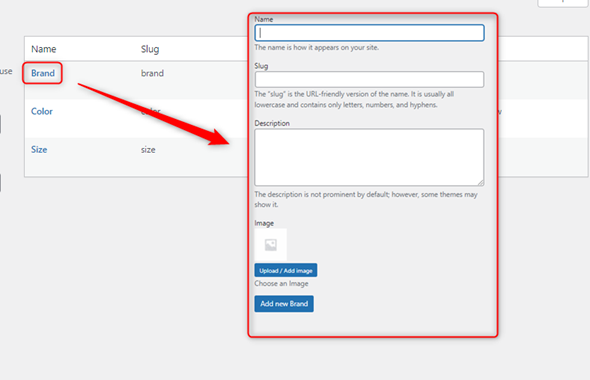The image size is (590, 380).
Task: Open the Size attribute link
Action: [39, 149]
